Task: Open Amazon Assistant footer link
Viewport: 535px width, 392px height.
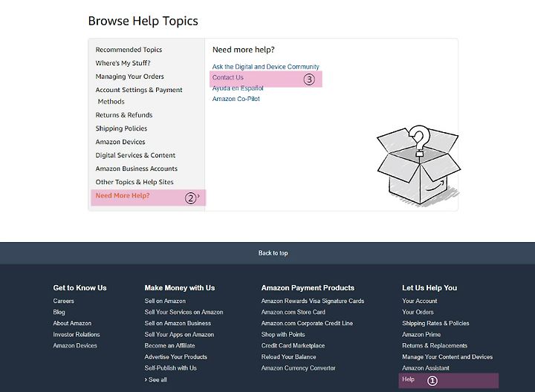Action: 426,368
